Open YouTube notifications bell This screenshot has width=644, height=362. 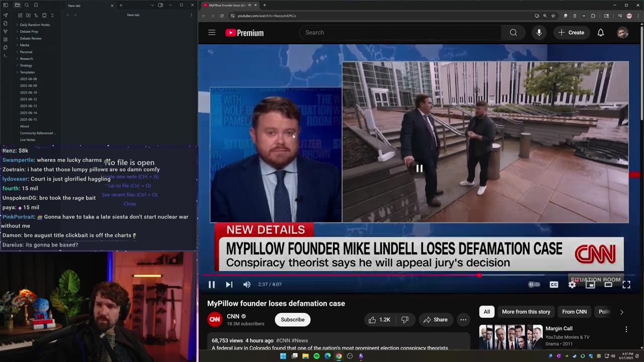coord(600,33)
